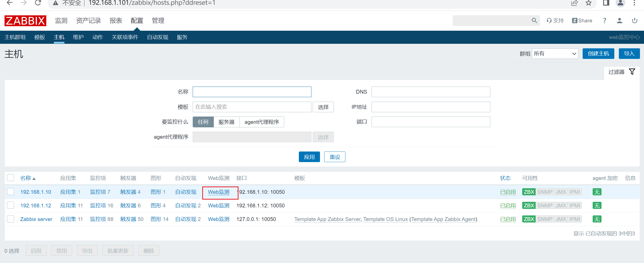
Task: Click 已启用 status for 192.168.1.12
Action: 508,206
